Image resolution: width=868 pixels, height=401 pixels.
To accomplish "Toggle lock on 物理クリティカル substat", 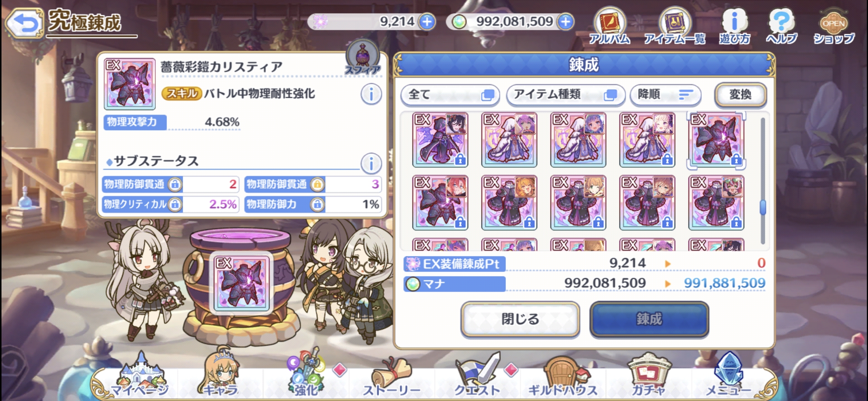I will click(175, 204).
